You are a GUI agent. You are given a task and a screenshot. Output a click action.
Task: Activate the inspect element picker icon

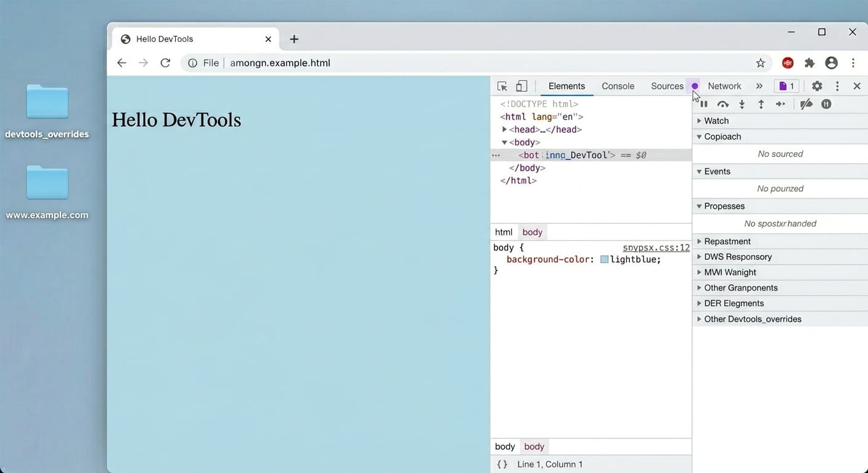pyautogui.click(x=502, y=86)
